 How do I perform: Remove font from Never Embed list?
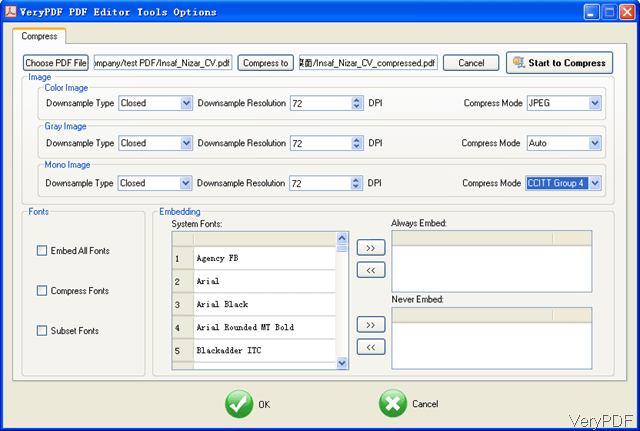click(x=371, y=347)
